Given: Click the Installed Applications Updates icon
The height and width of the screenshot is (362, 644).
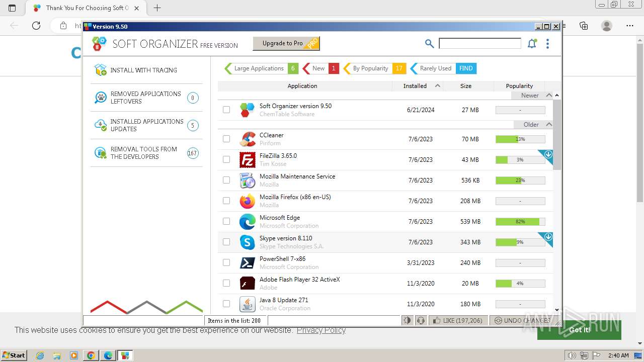Looking at the screenshot, I should click(101, 125).
